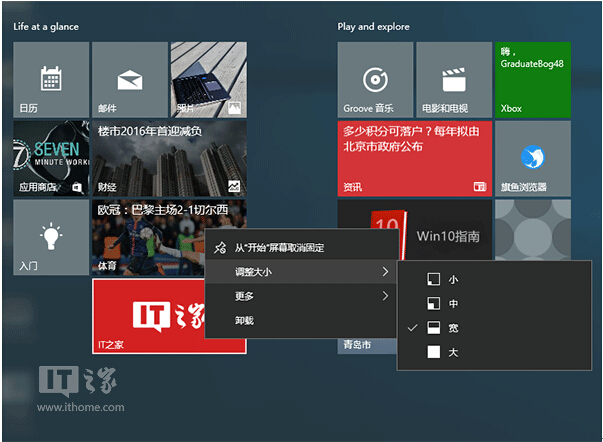Open the 日历 calendar tile
Viewport: 603px width, 442px height.
click(x=50, y=80)
